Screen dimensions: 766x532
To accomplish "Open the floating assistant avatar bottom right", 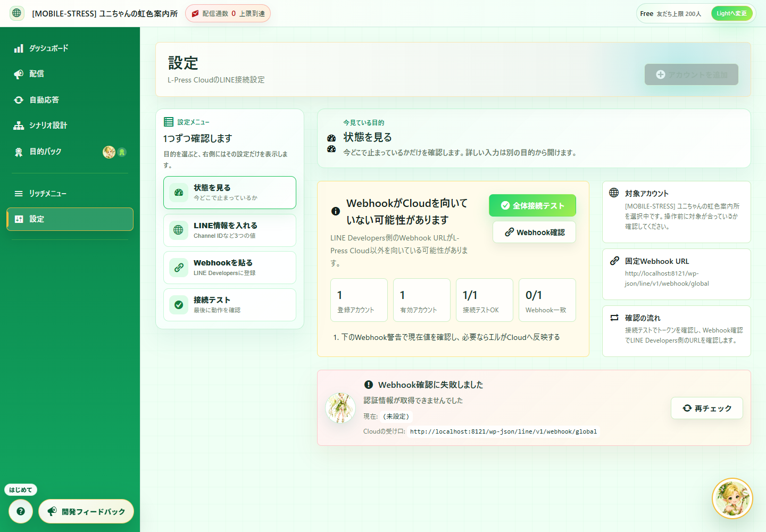I will pyautogui.click(x=732, y=498).
